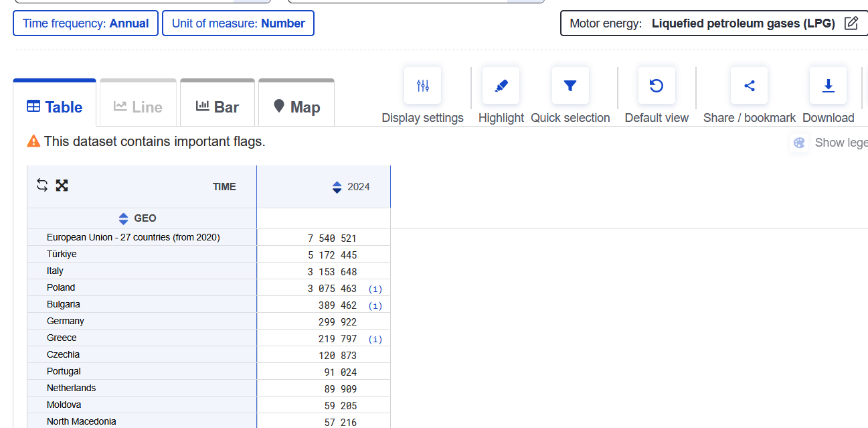Reset to Default view icon

click(657, 86)
